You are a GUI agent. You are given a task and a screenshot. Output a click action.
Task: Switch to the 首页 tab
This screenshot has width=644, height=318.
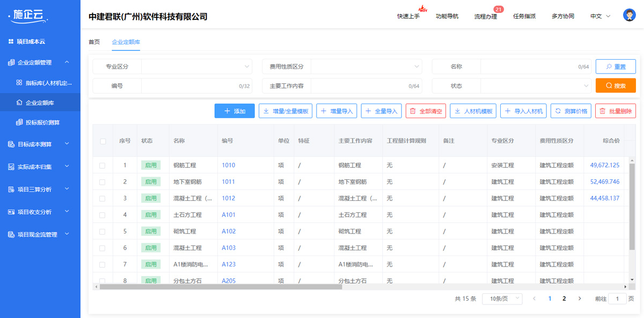[94, 42]
